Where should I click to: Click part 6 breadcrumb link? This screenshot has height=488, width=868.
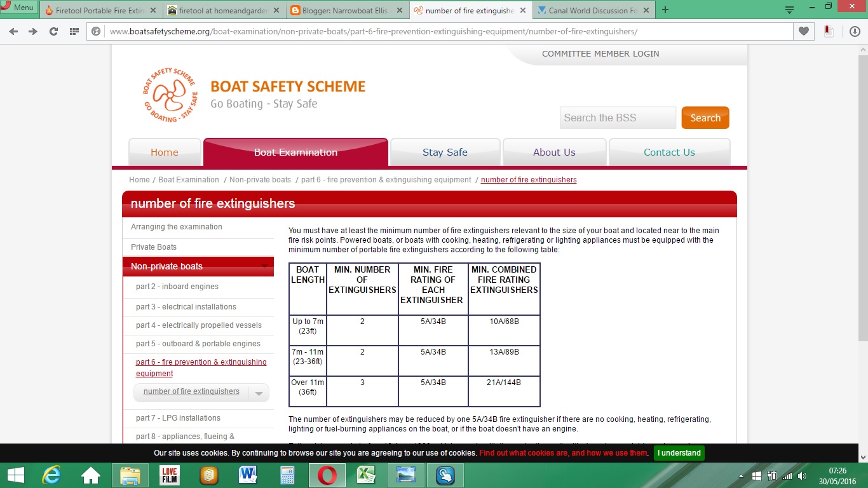(x=386, y=180)
